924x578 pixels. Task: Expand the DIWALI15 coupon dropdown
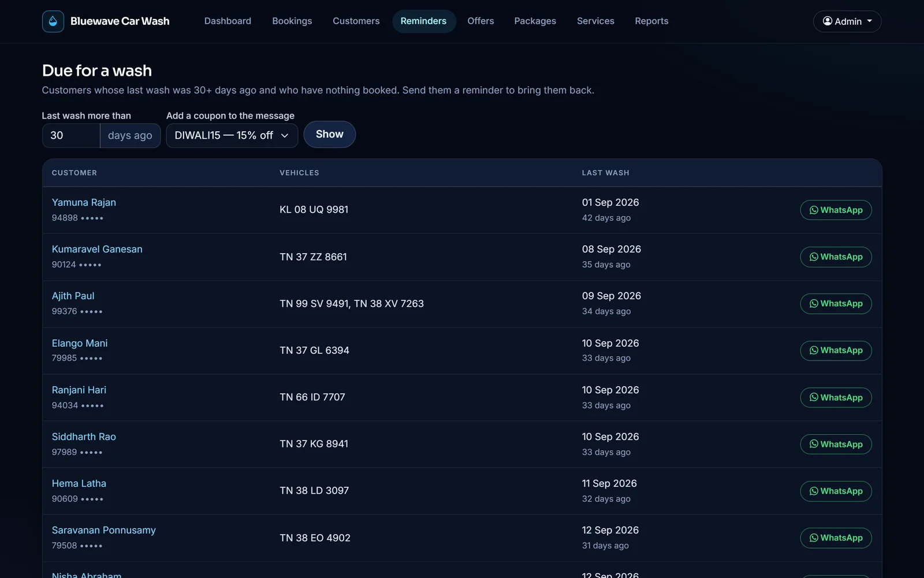pyautogui.click(x=232, y=135)
